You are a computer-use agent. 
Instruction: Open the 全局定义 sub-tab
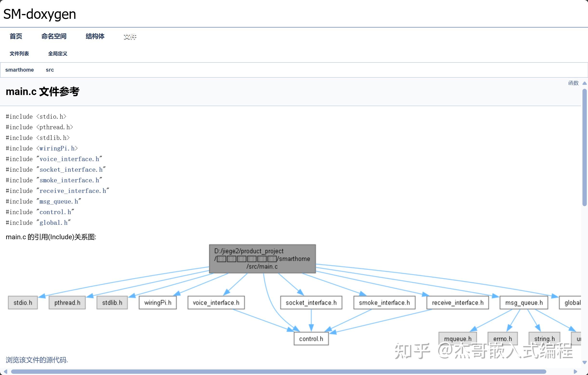pyautogui.click(x=58, y=54)
